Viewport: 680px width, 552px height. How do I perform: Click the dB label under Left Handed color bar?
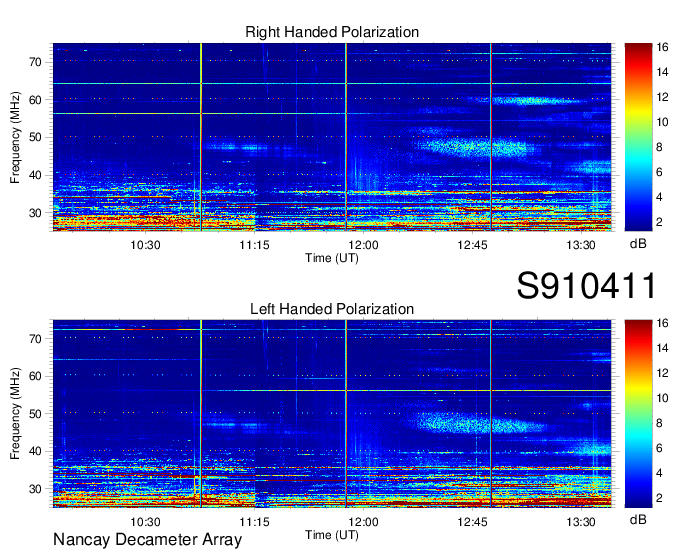(638, 520)
